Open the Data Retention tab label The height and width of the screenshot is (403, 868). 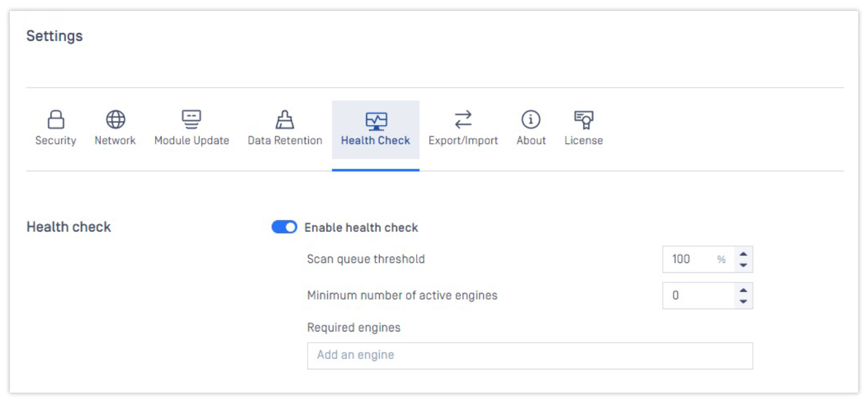(285, 140)
